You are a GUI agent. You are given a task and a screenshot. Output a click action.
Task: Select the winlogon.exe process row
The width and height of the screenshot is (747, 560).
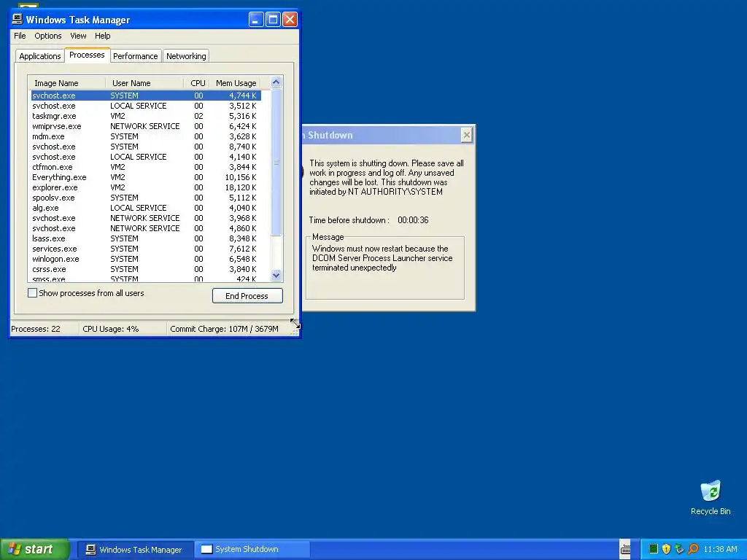[146, 259]
